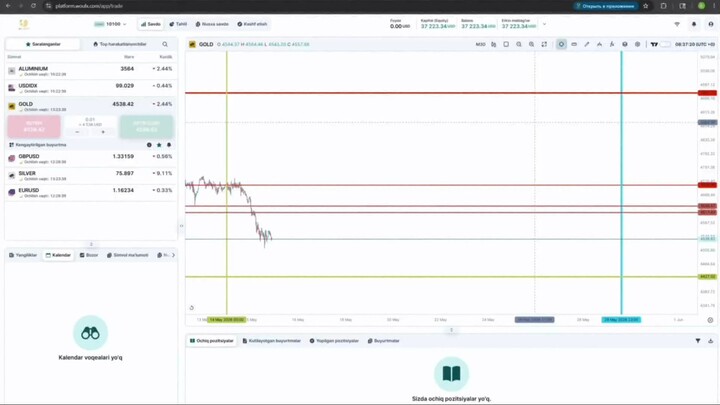Switch to the Tahlil tab

tap(178, 24)
